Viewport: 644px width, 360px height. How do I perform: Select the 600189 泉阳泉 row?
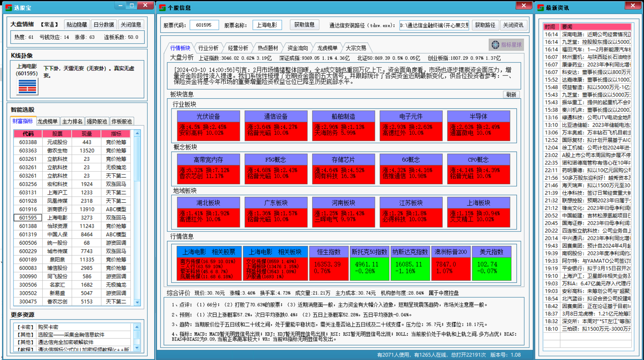pyautogui.click(x=72, y=260)
